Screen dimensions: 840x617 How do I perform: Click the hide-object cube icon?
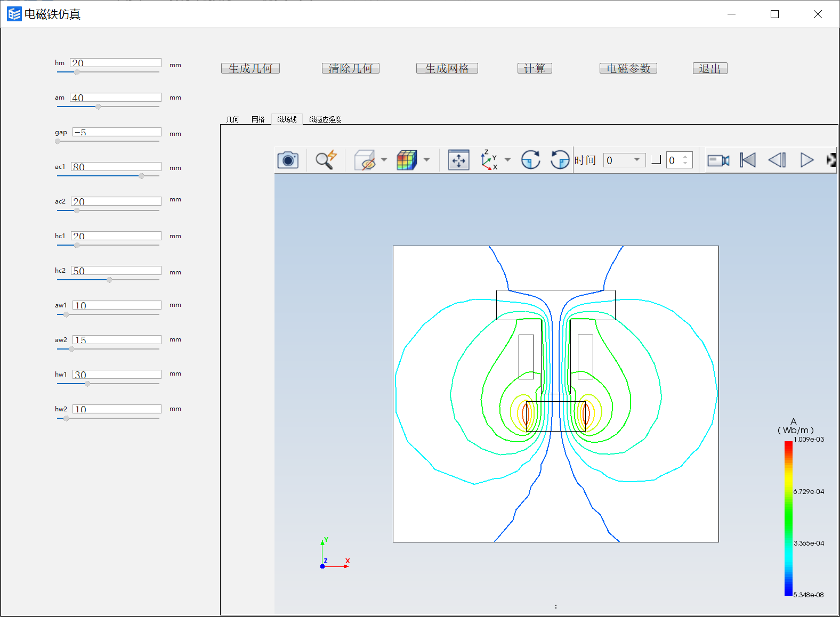(365, 160)
